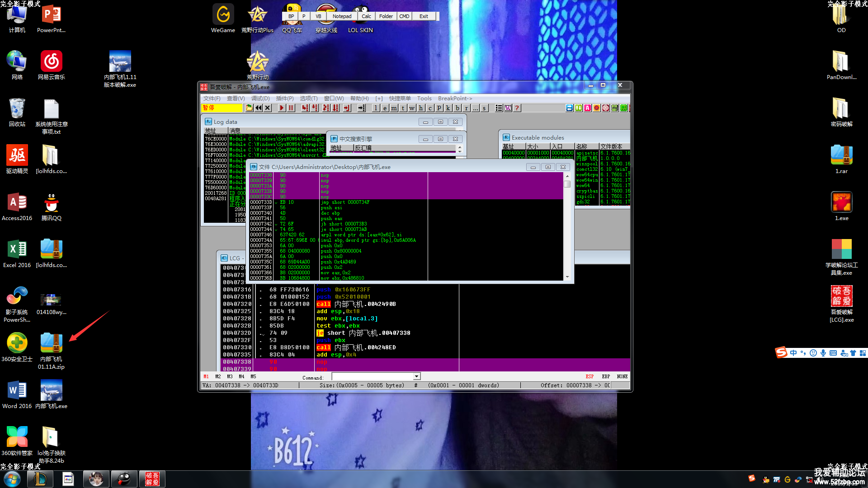Open help question mark toolbar icon
Screen dimensions: 868x488
(517, 108)
